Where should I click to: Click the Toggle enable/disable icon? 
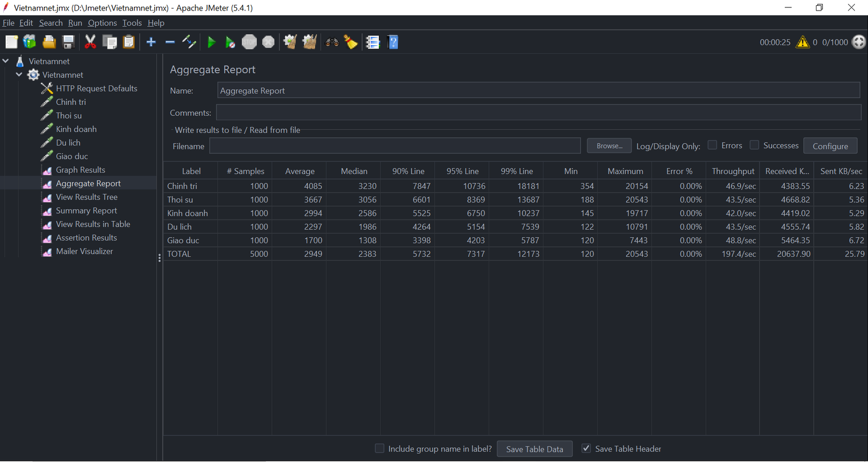point(189,42)
